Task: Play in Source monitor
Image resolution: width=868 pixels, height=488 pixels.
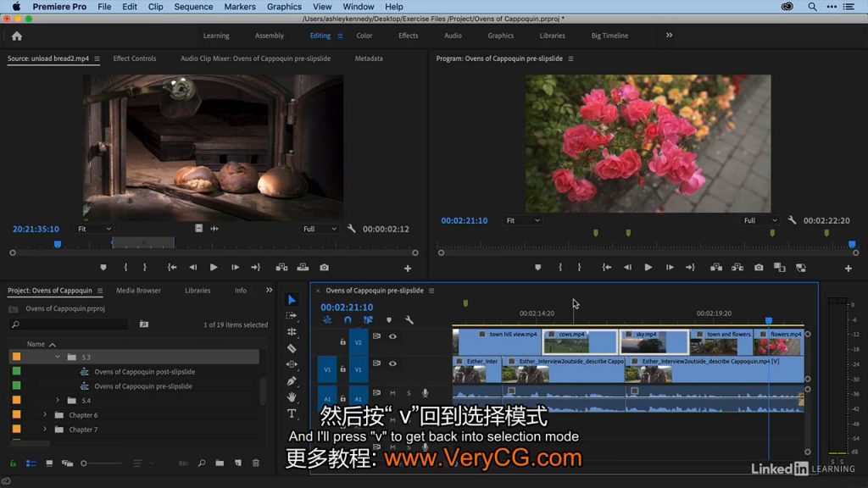Action: coord(214,268)
